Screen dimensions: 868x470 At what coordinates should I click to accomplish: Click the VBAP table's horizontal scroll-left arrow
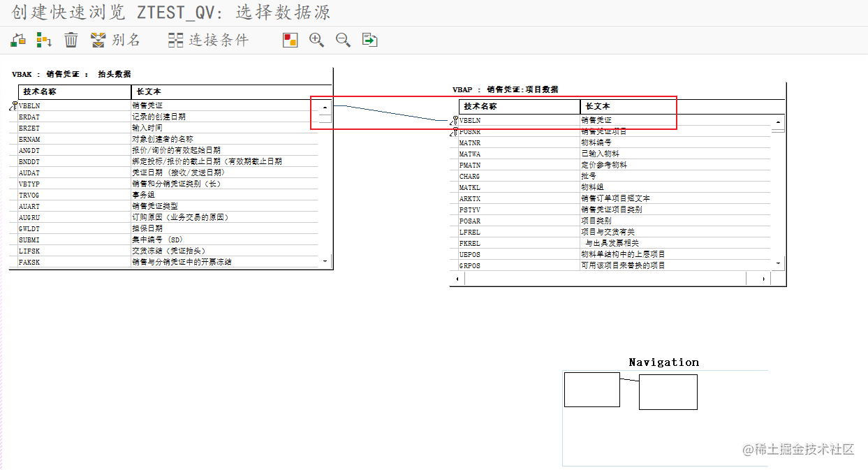coord(458,279)
